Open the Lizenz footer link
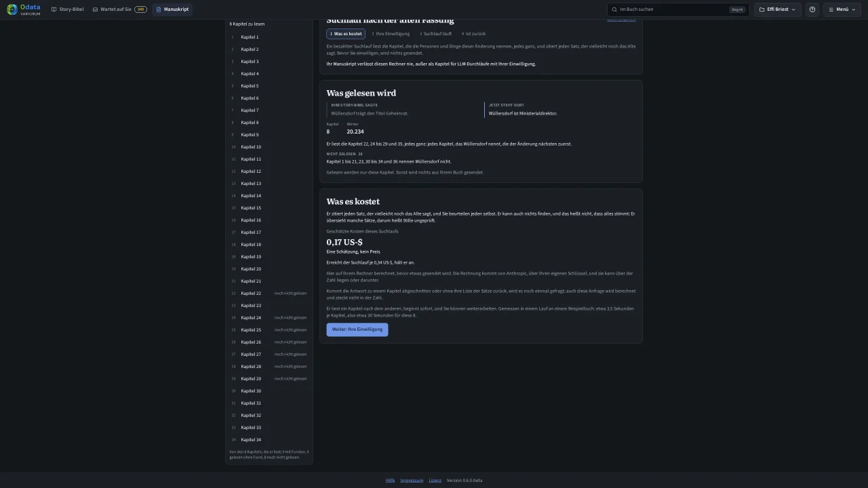This screenshot has height=488, width=868. 435,481
